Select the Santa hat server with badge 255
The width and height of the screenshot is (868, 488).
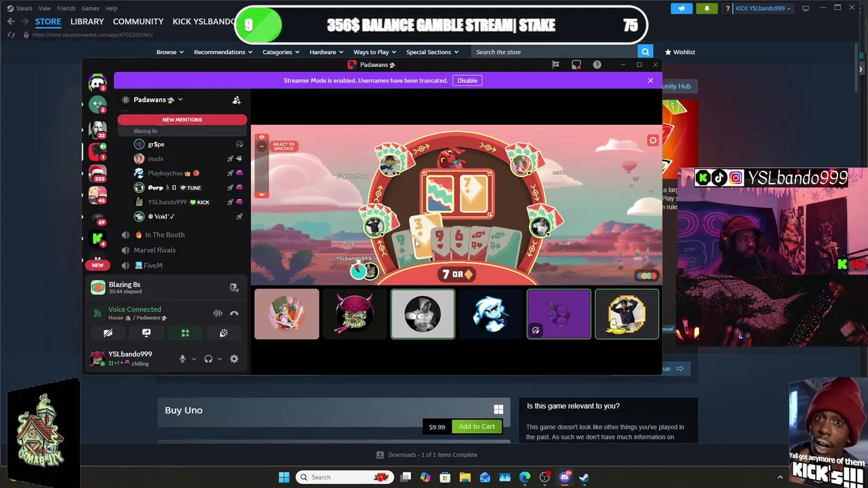point(98,174)
